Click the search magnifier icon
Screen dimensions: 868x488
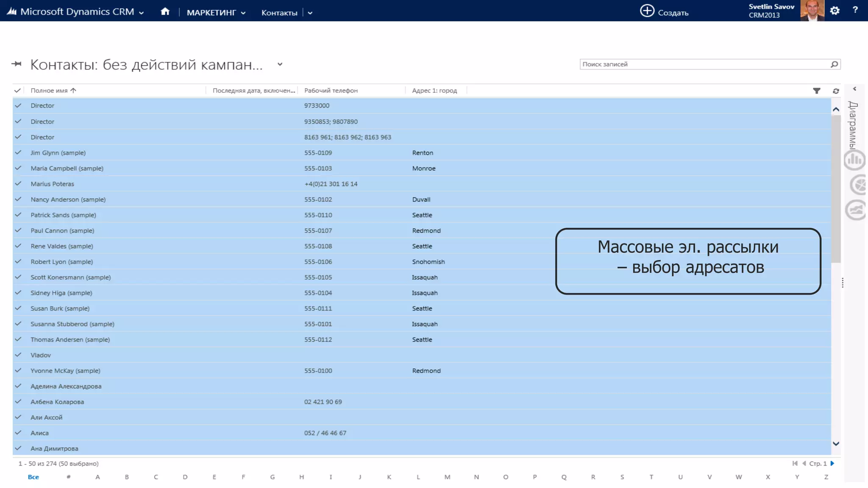[834, 64]
